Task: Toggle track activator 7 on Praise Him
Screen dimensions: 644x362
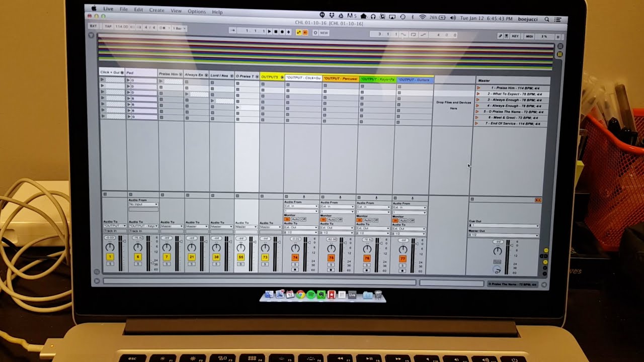Action: (167, 257)
